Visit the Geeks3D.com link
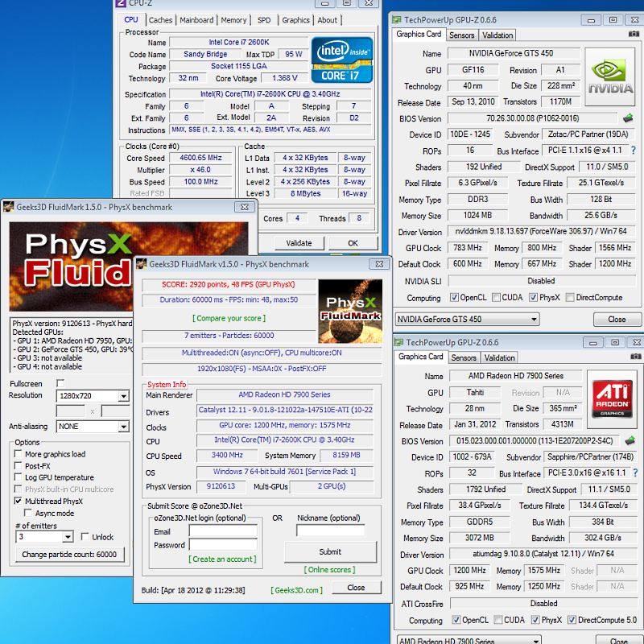Screen dimensions: 644x644 coord(296,590)
